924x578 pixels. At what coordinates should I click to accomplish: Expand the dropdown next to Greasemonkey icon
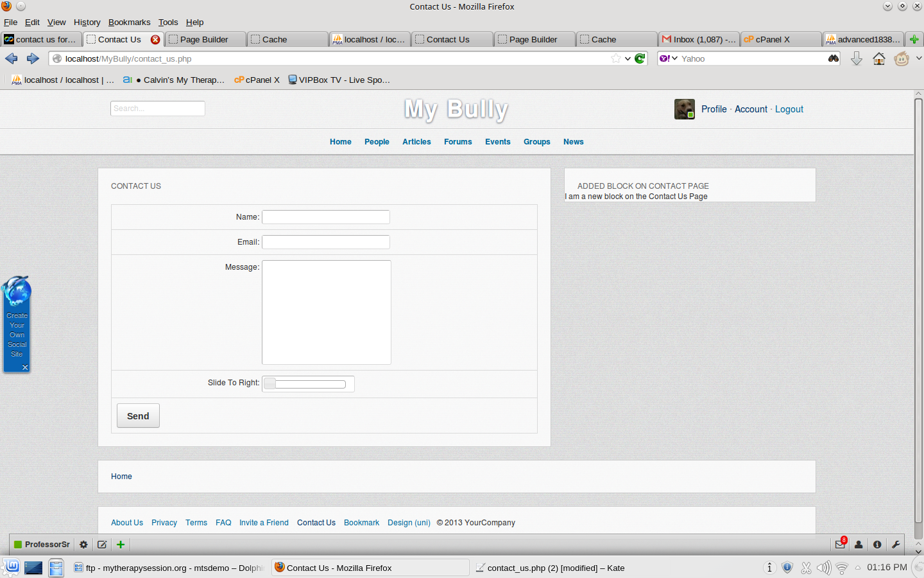pos(918,58)
